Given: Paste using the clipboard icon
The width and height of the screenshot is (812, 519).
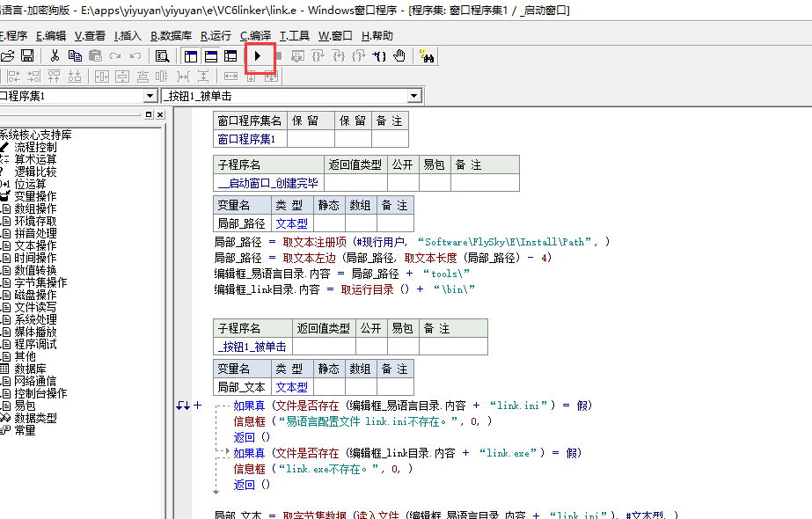Looking at the screenshot, I should click(x=95, y=56).
